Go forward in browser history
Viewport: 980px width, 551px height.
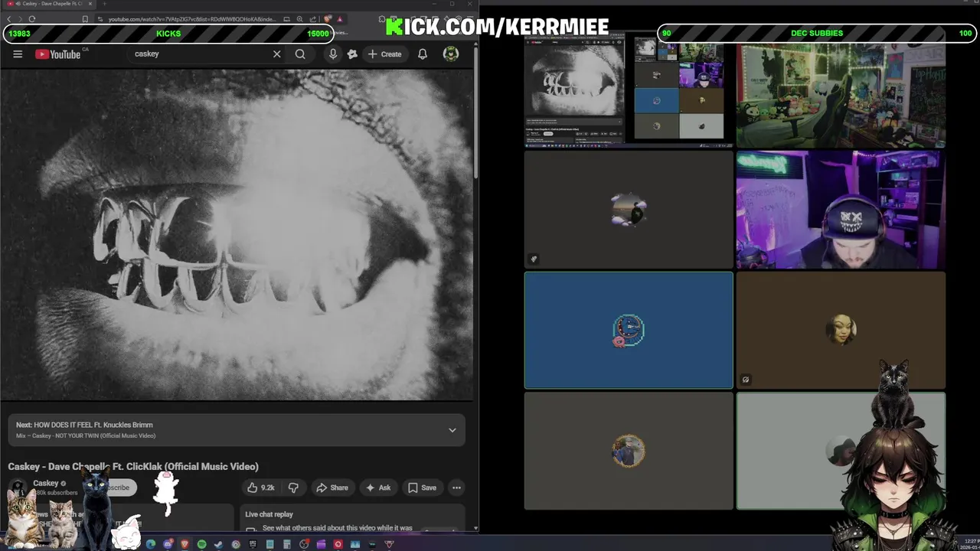coord(21,19)
